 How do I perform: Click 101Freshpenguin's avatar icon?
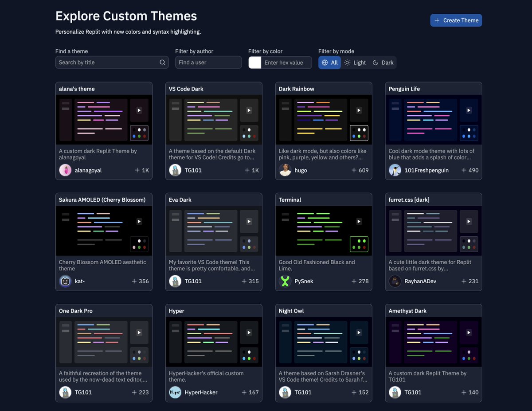click(395, 170)
